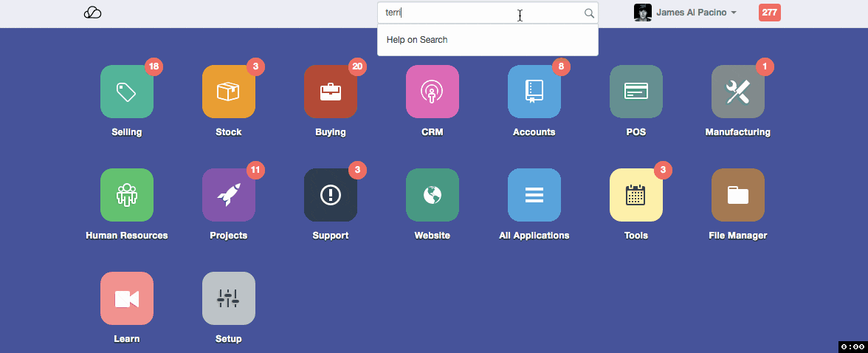Image resolution: width=868 pixels, height=353 pixels.
Task: Open the Stock module icon
Action: 229,92
